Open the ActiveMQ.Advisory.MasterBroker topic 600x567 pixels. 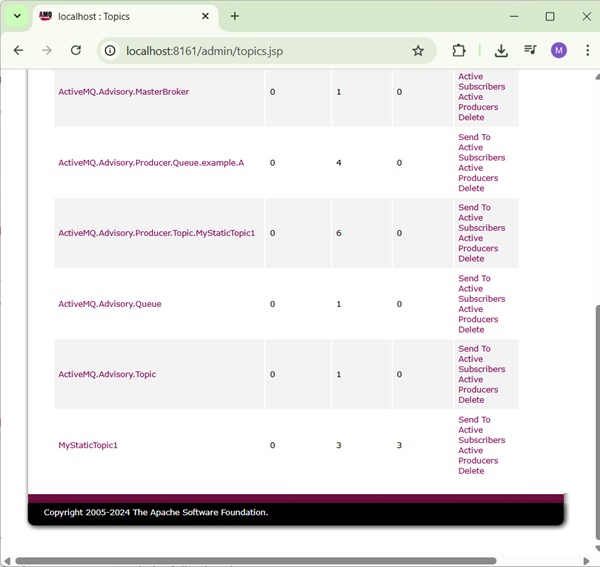pos(124,92)
